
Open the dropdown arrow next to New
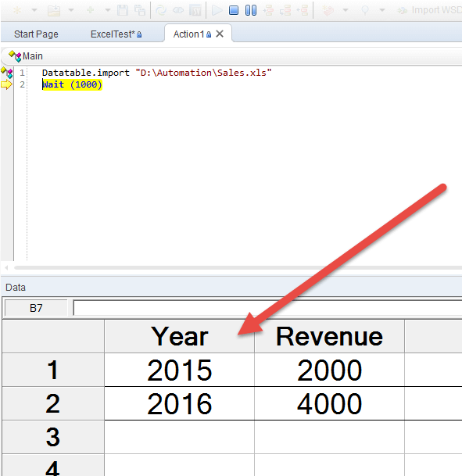pyautogui.click(x=34, y=10)
